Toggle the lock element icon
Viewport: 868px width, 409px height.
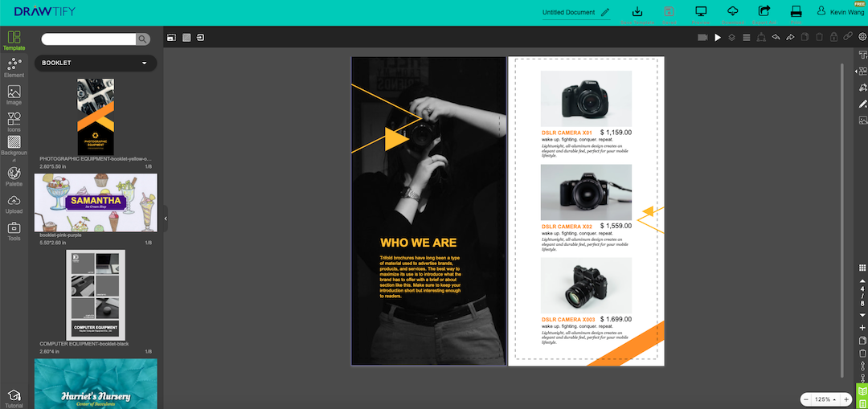click(x=833, y=38)
